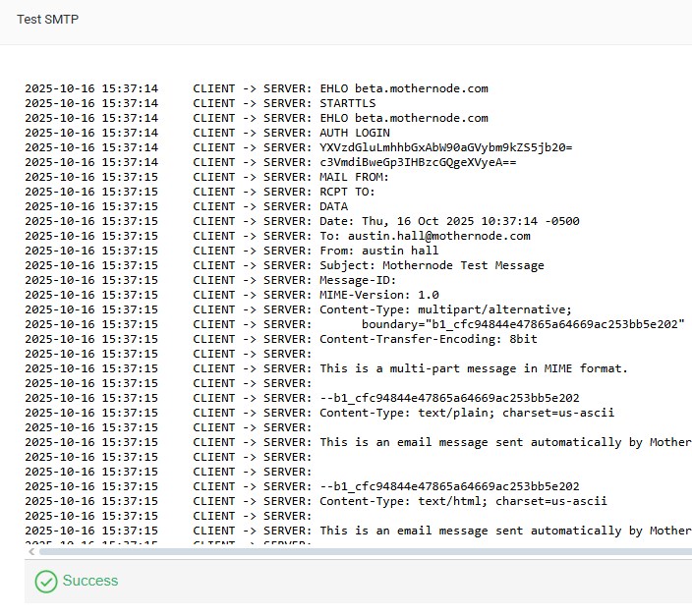Click the text/plain Content-Type line
The height and width of the screenshot is (616, 692).
coord(466,413)
